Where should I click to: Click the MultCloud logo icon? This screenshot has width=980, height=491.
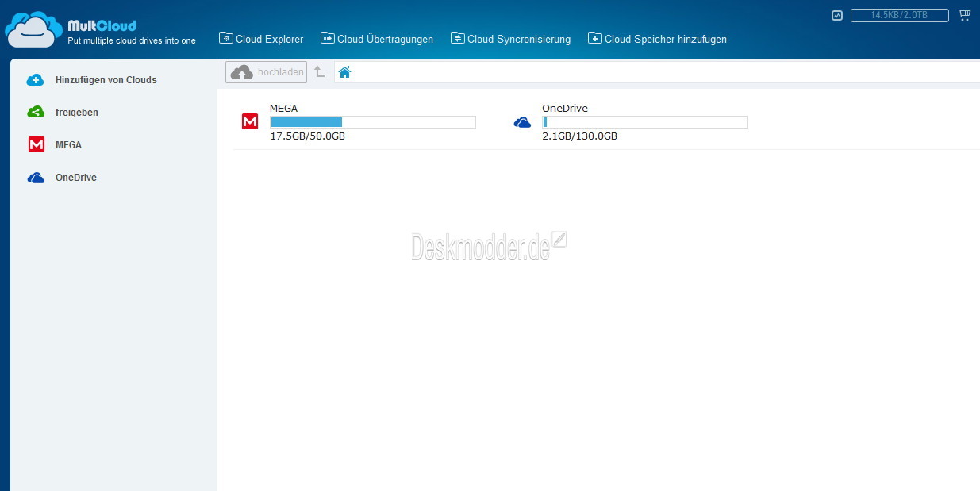point(33,30)
